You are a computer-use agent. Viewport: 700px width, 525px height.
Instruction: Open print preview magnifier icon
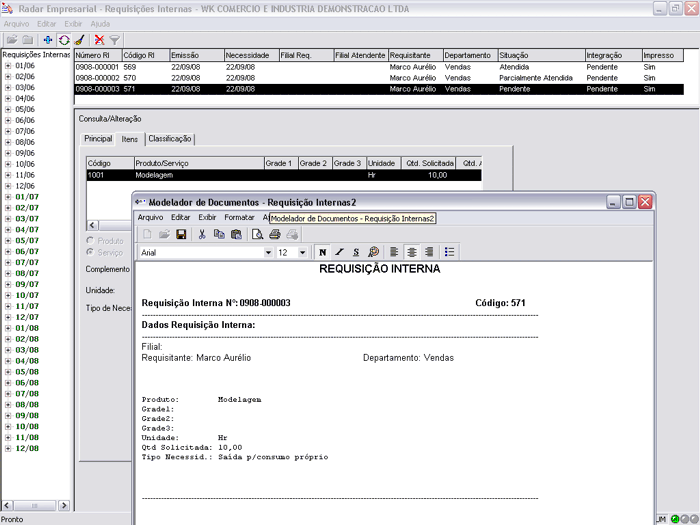click(258, 234)
